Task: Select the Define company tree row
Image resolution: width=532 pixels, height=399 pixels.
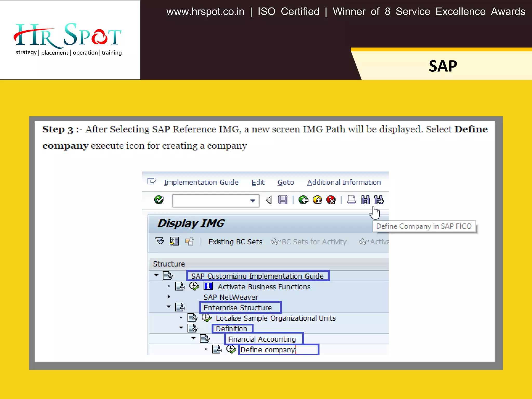Action: click(x=269, y=349)
